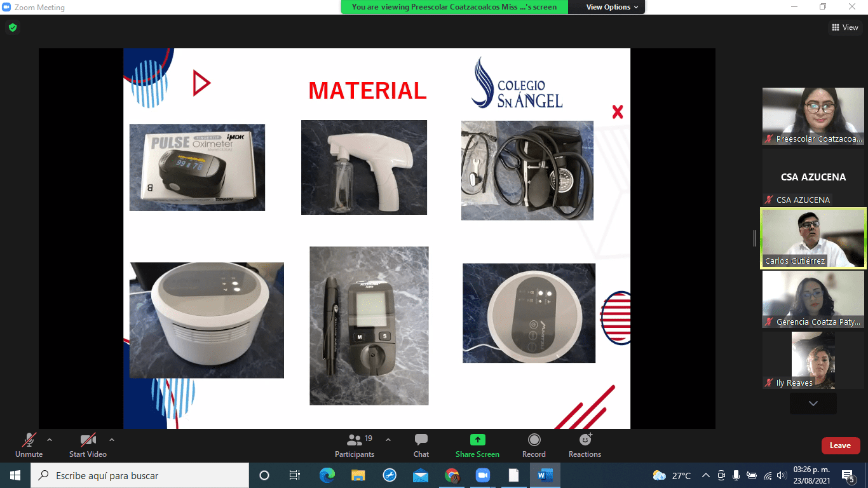Open Word from the Windows taskbar
The width and height of the screenshot is (868, 488).
tap(545, 475)
